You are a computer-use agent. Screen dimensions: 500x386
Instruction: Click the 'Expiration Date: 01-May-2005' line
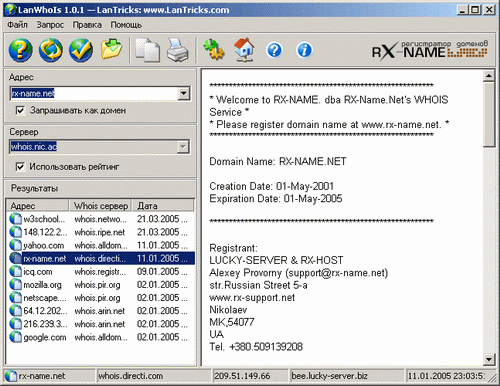(276, 199)
